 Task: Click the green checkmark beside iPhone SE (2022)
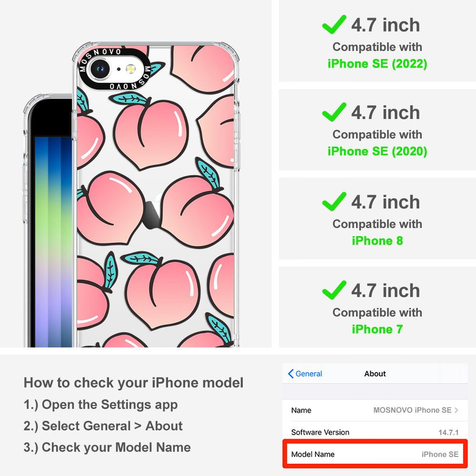tap(334, 24)
